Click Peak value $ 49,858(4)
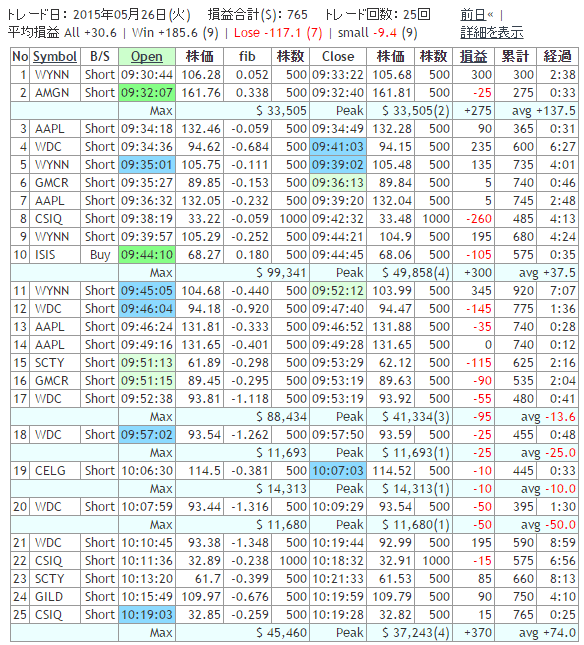Image resolution: width=584 pixels, height=645 pixels. click(415, 273)
